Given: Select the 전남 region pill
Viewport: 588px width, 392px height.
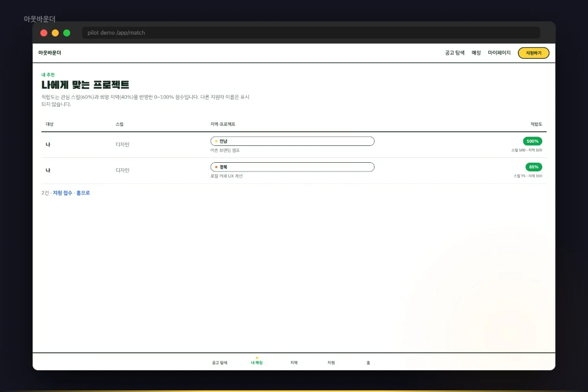Looking at the screenshot, I should [292, 141].
